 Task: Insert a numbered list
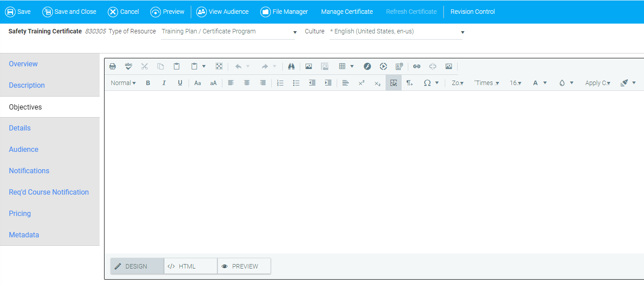pos(280,83)
